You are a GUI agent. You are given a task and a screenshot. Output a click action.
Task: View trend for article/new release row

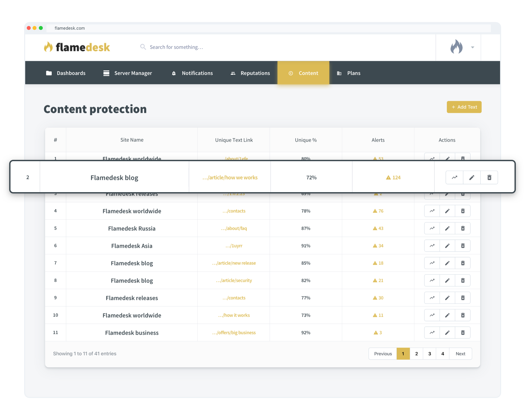point(432,263)
